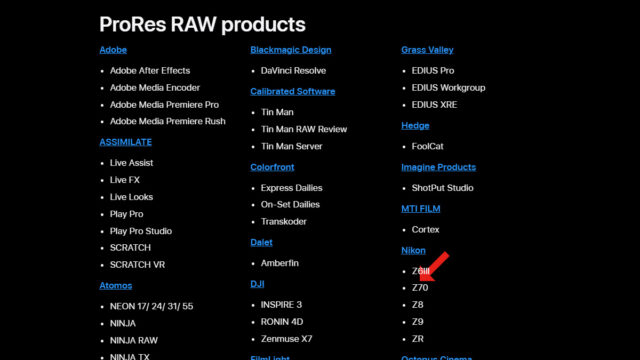
Task: Select the Tin Man RAW Review item
Action: pos(304,129)
